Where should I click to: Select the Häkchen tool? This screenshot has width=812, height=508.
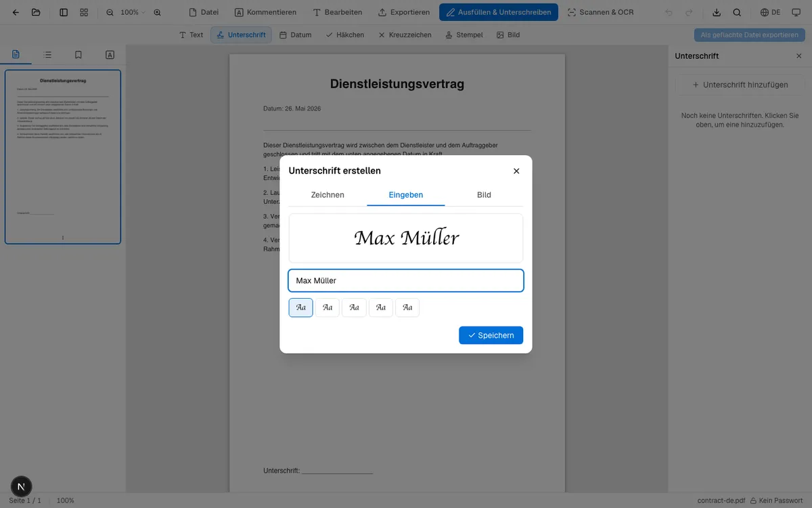(x=345, y=35)
